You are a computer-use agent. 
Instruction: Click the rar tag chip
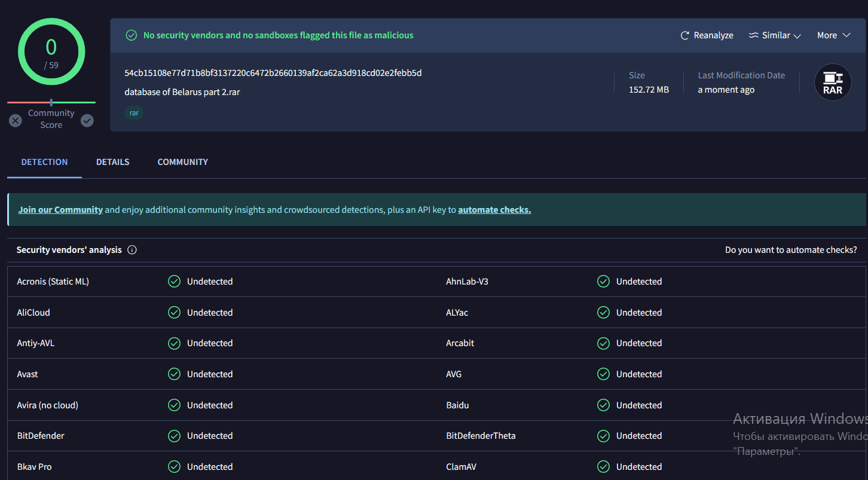point(134,112)
